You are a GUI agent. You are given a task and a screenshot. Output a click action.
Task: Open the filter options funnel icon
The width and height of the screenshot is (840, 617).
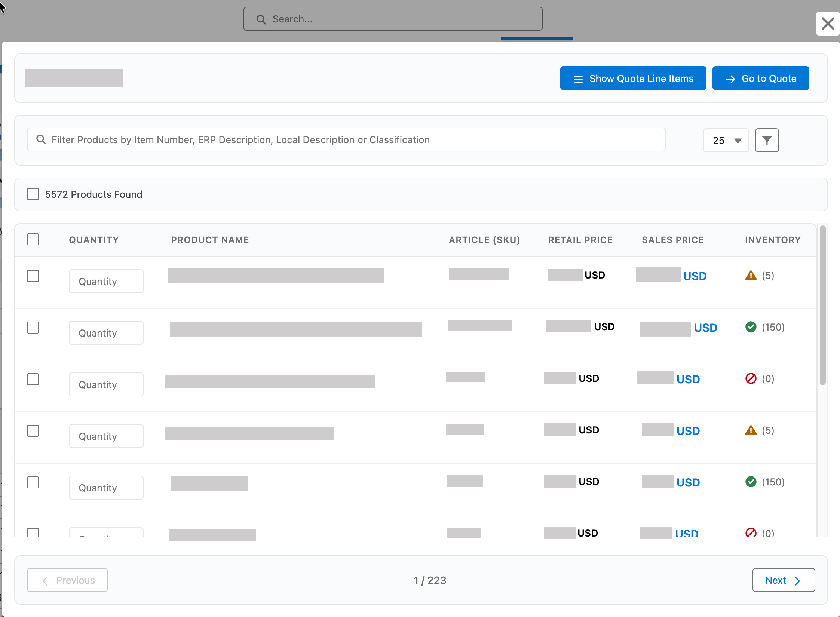pos(767,140)
